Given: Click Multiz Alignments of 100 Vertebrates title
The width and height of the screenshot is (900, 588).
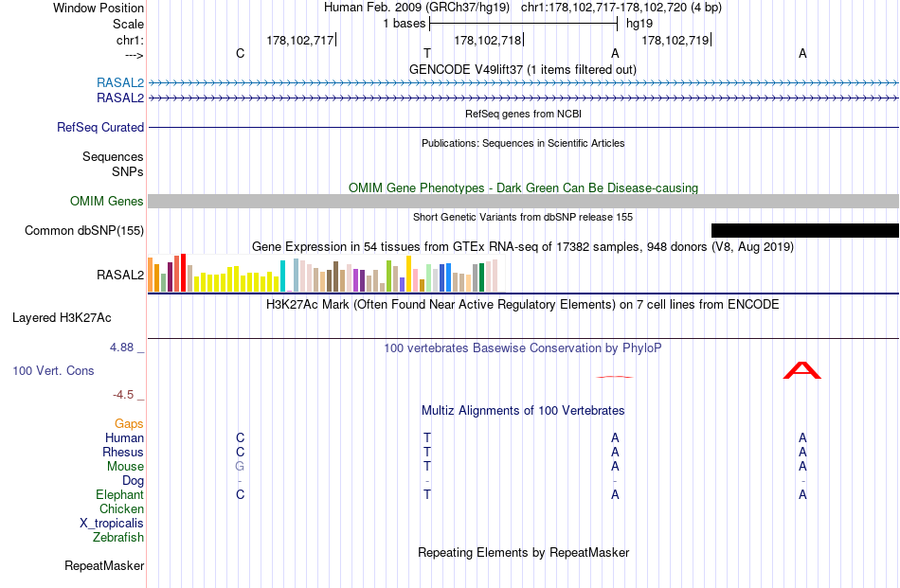Looking at the screenshot, I should pos(523,410).
